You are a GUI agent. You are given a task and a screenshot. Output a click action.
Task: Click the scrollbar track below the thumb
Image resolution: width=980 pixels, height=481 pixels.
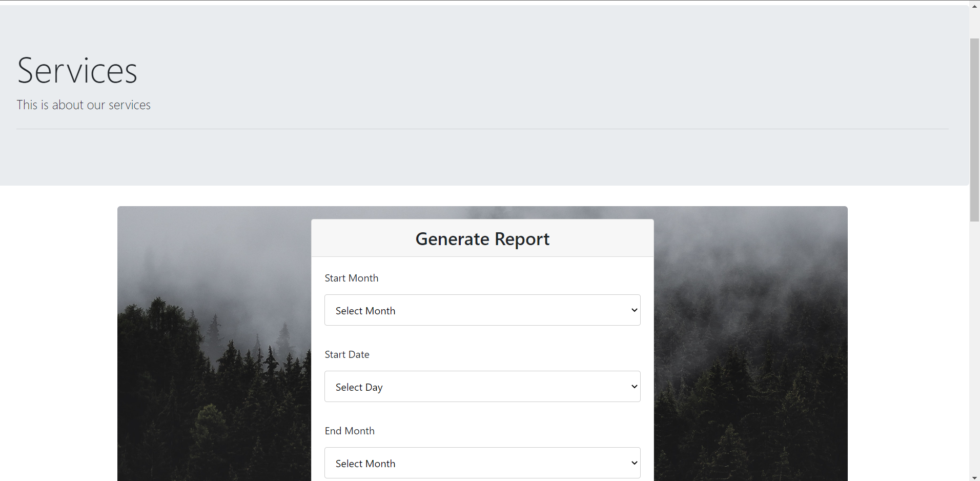click(974, 347)
